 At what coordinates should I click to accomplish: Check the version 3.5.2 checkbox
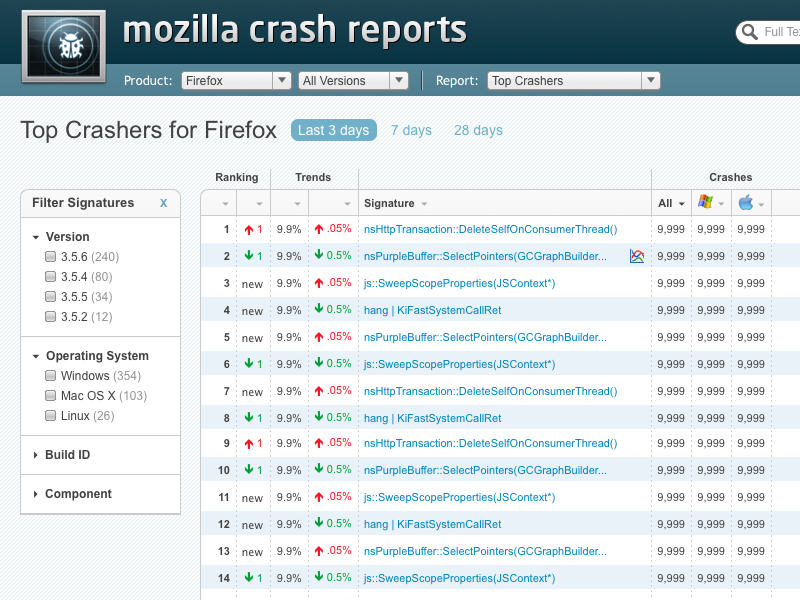pyautogui.click(x=51, y=317)
